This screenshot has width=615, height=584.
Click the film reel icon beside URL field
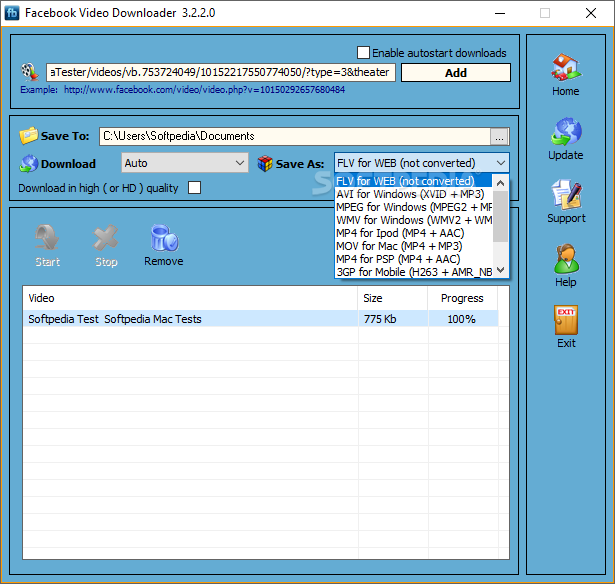(x=29, y=72)
